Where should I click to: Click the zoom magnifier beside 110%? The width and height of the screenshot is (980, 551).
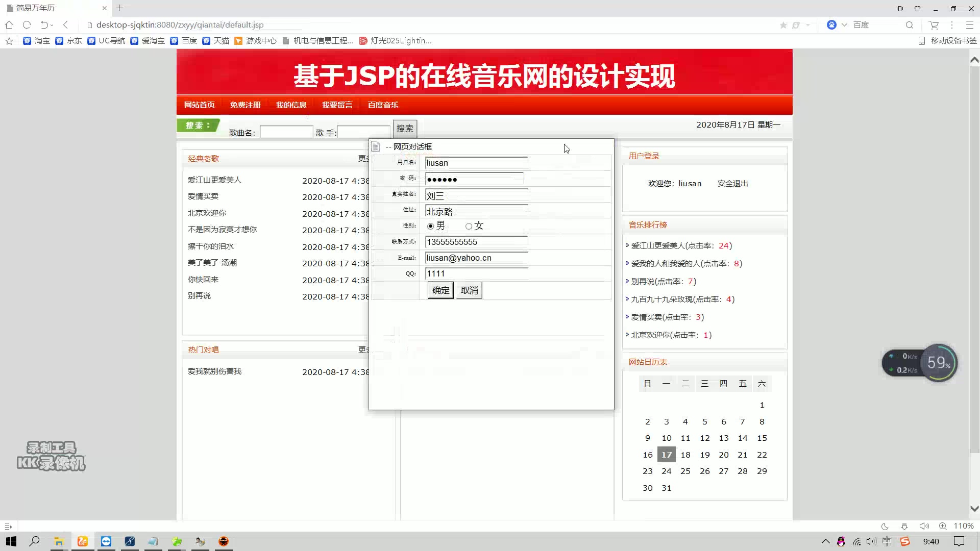tap(943, 526)
